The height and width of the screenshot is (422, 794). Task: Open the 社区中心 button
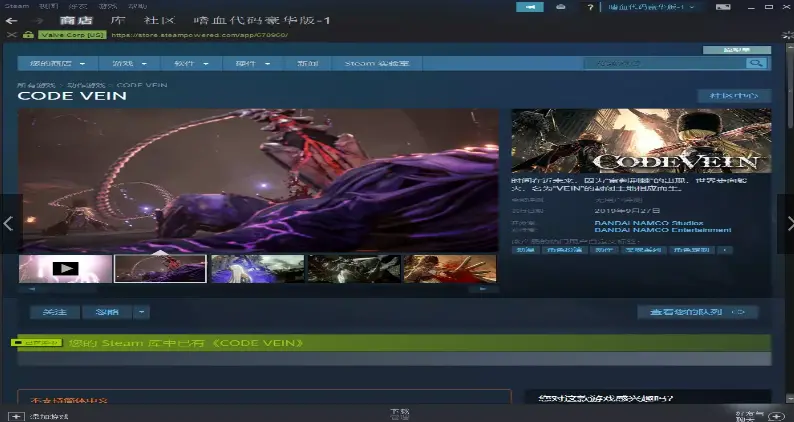click(x=734, y=96)
